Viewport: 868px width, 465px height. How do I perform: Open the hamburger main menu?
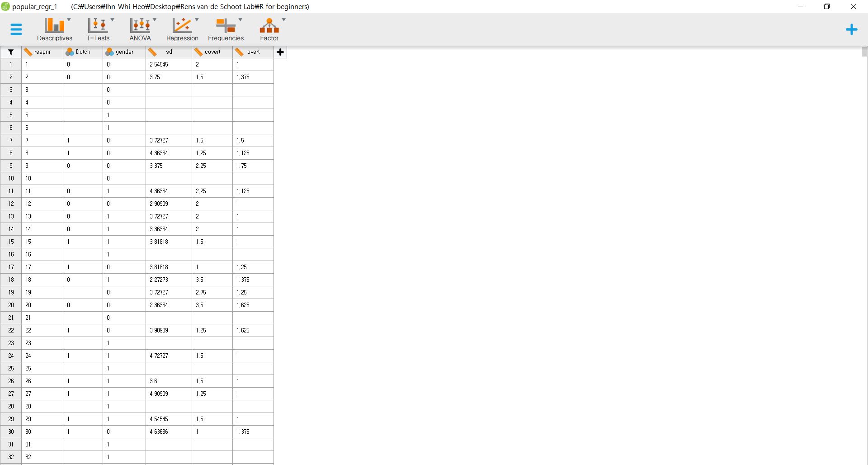[16, 29]
